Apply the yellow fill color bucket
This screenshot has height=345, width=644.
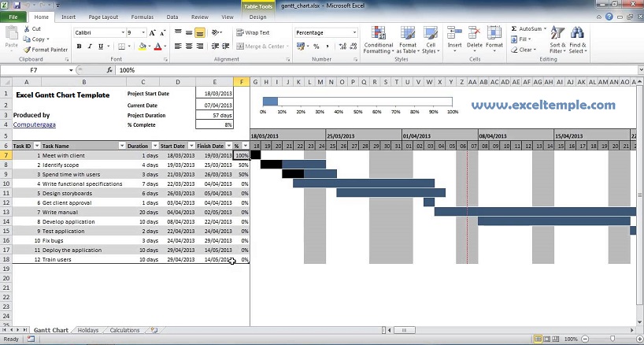click(142, 46)
